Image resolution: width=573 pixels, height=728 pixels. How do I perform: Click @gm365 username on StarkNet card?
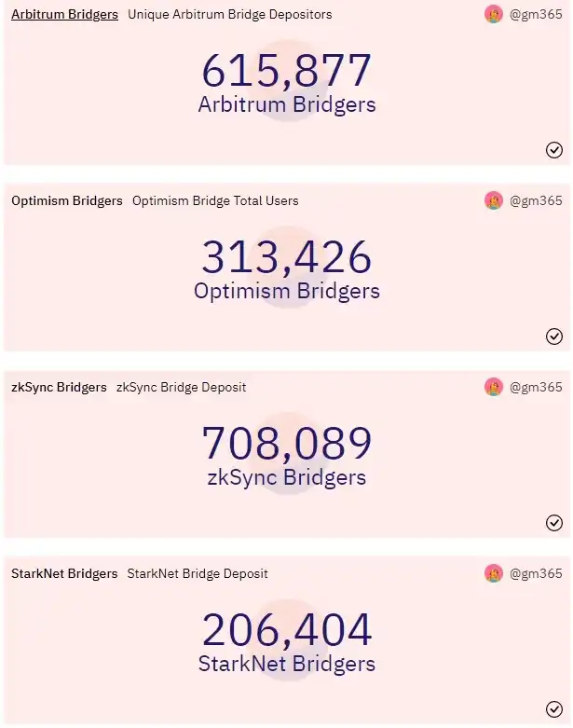(536, 573)
